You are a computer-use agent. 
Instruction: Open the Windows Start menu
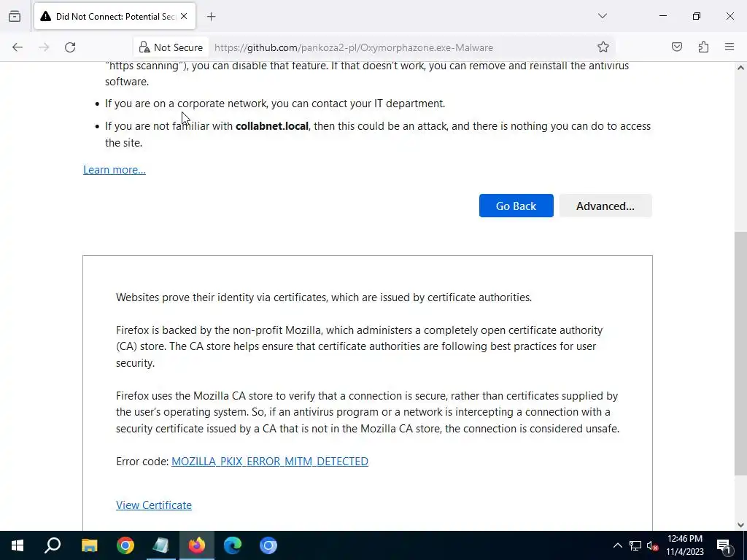point(18,545)
